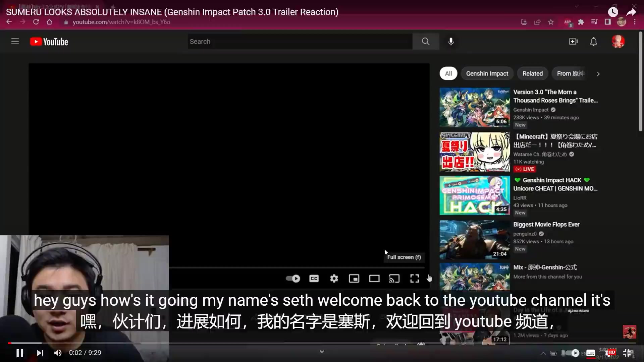Toggle inner player autoplay switch
644x362 pixels.
[293, 279]
